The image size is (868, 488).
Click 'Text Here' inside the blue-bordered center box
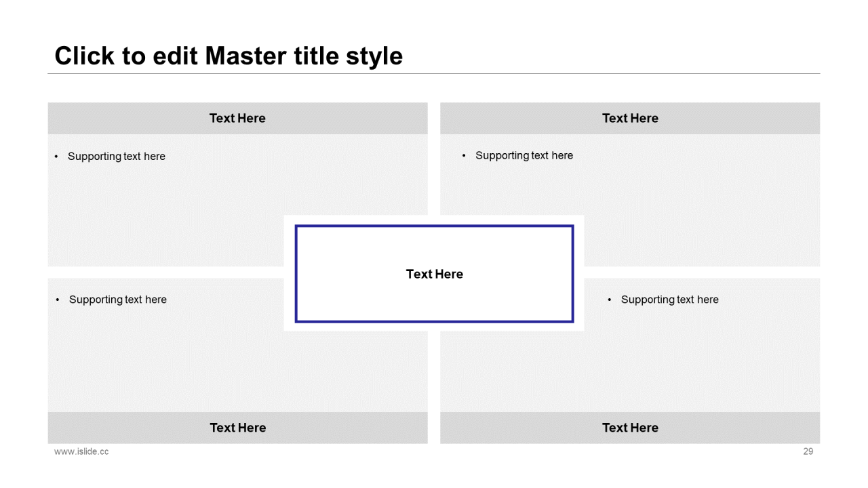pyautogui.click(x=435, y=274)
